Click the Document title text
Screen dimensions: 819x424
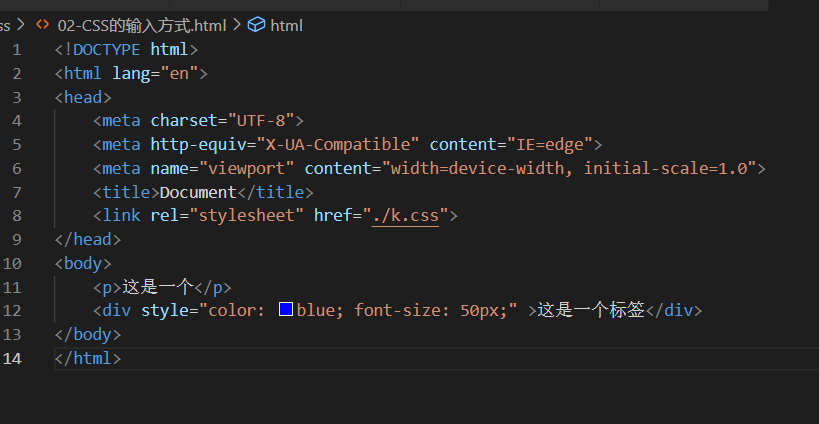pyautogui.click(x=198, y=192)
